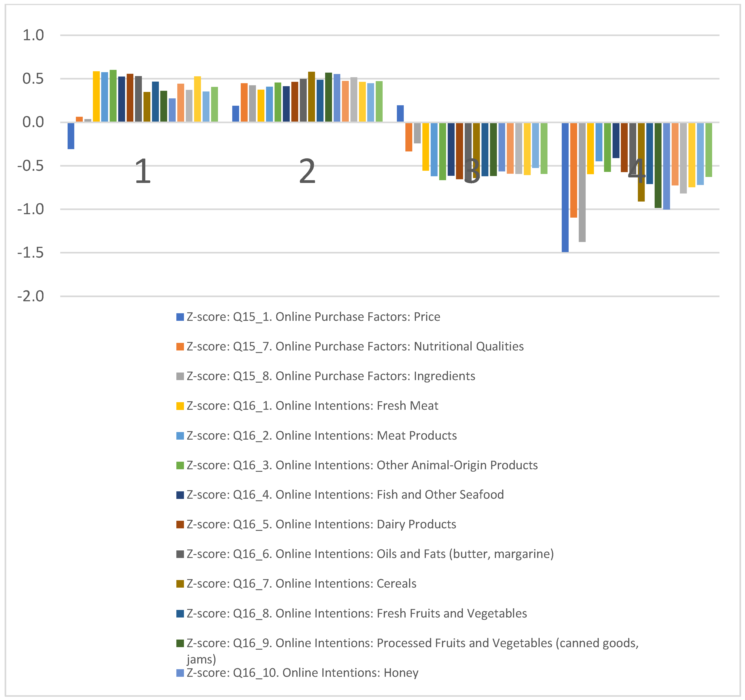The image size is (745, 700).
Task: Select the Processed Fruits and Vegetables legend entry
Action: point(412,643)
